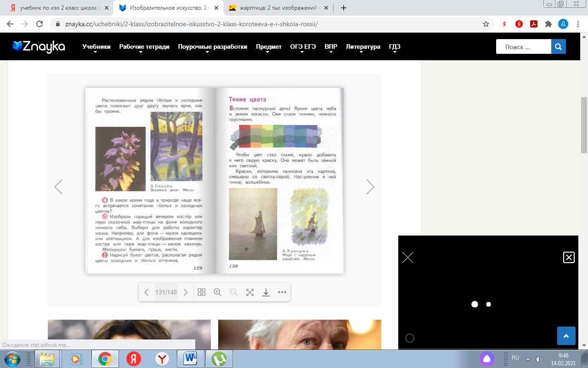This screenshot has width=588, height=368.
Task: Open the "Рабочие тетради" menu
Action: 144,47
